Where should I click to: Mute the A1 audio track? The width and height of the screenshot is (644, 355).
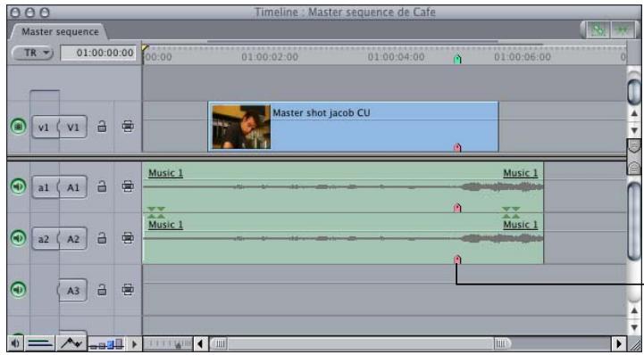coord(18,187)
